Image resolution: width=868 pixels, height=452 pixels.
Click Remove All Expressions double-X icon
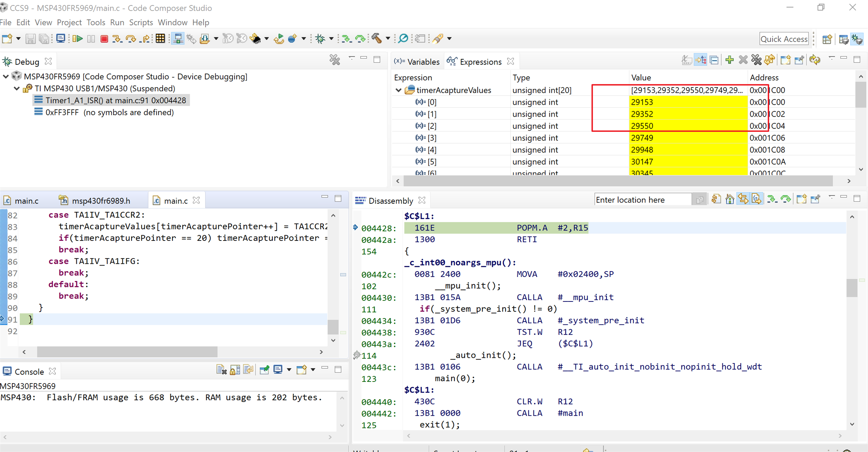(x=756, y=60)
